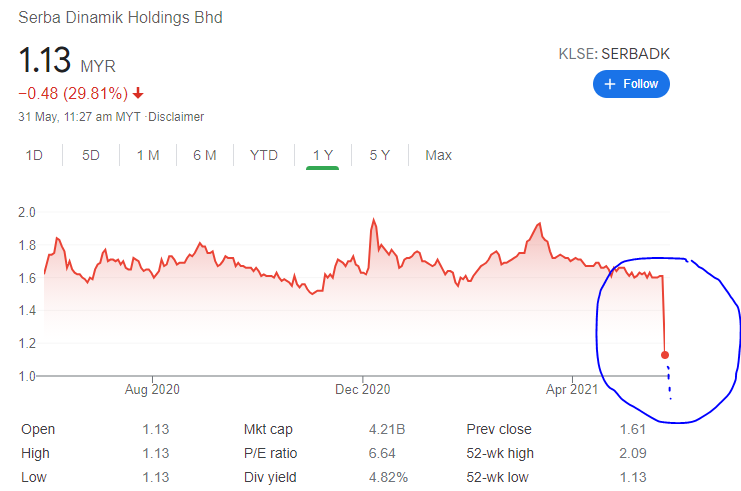Click the P/E ratio value 6.64
This screenshot has height=491, width=741.
coord(382,453)
